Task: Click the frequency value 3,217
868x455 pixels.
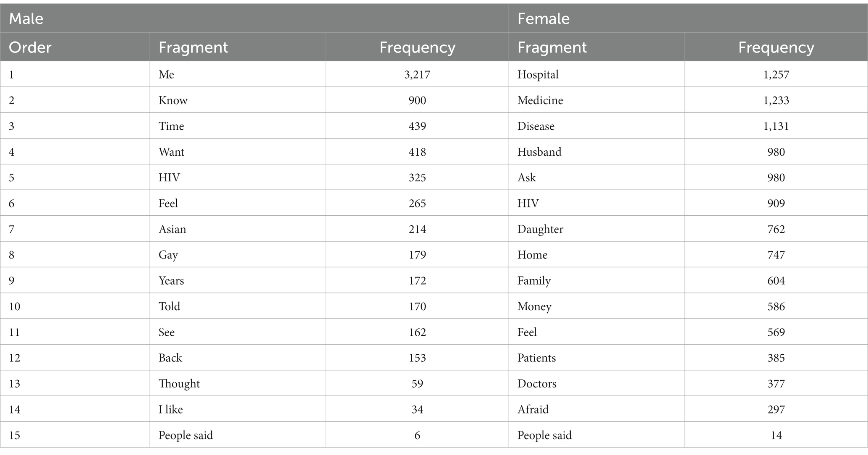Action: tap(417, 74)
